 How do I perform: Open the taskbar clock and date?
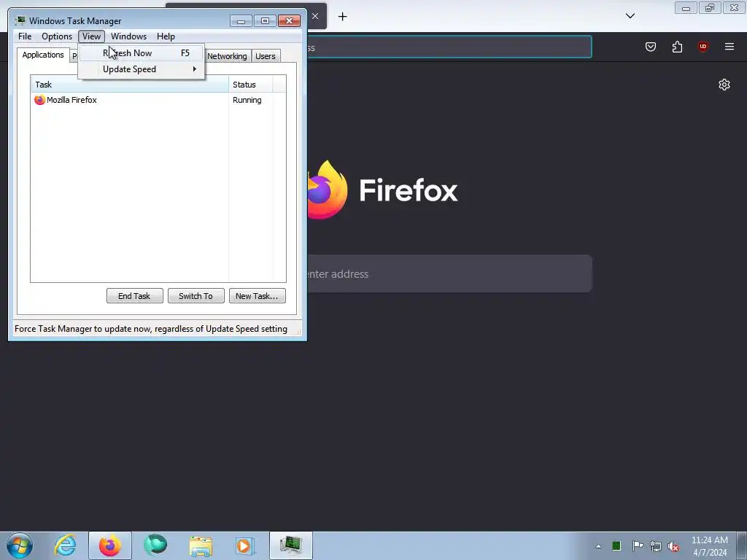(709, 546)
